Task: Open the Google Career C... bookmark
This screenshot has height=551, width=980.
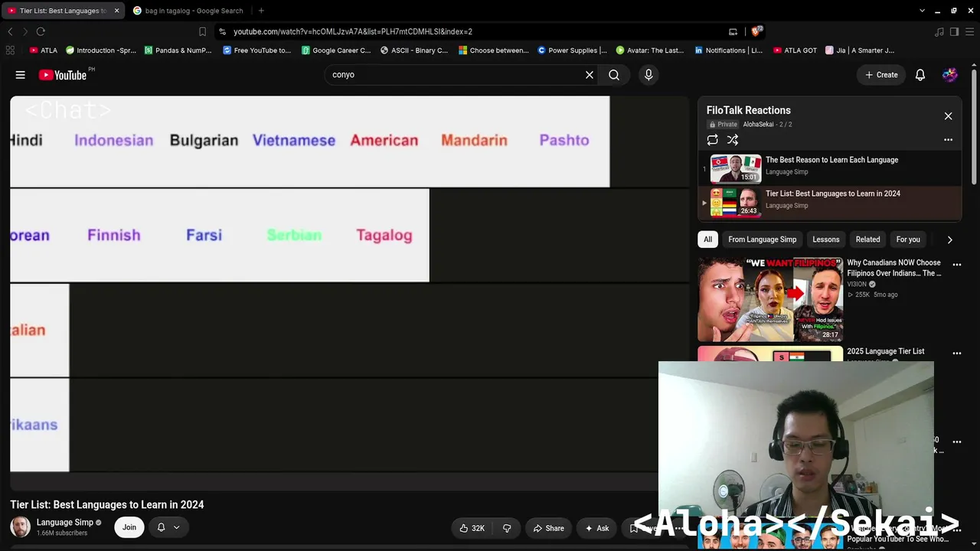Action: [336, 51]
